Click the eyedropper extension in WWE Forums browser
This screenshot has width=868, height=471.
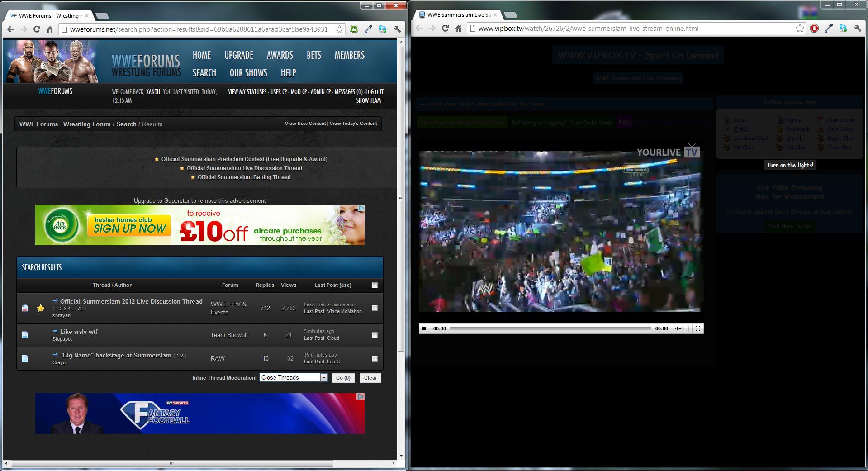pos(368,29)
